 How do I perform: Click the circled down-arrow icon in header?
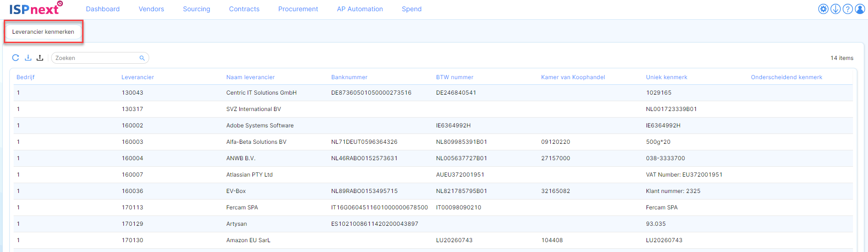(835, 9)
